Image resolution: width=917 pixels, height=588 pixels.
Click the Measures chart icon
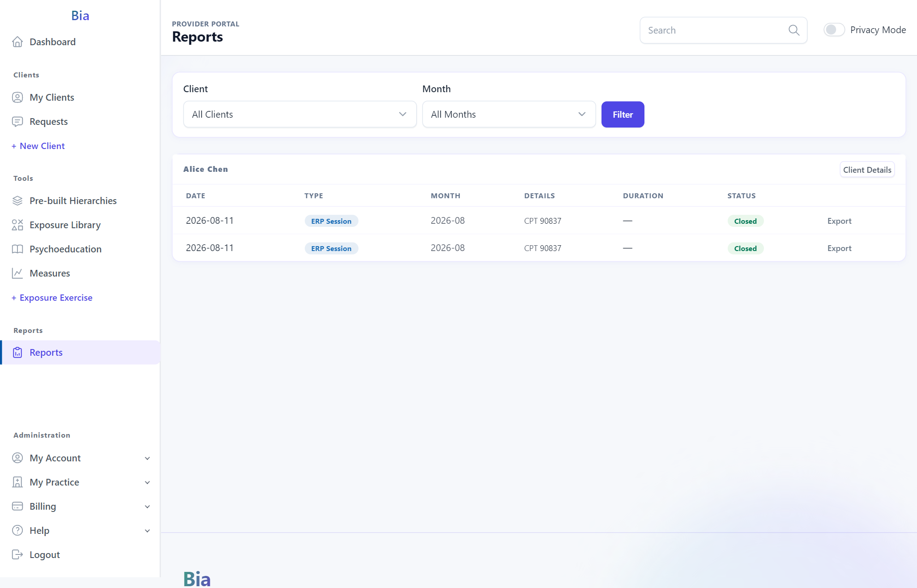(17, 273)
